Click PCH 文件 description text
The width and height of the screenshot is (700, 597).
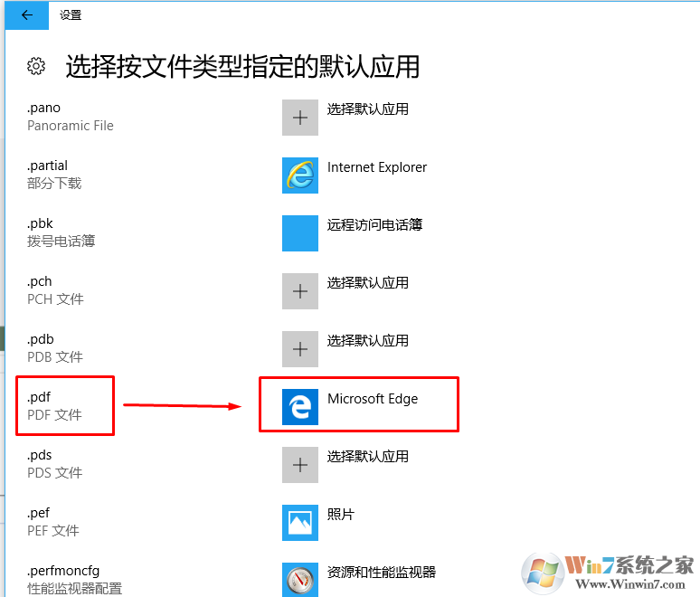click(x=56, y=299)
